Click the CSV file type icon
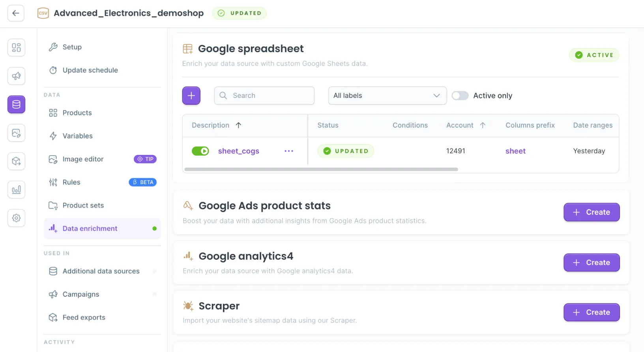644x352 pixels. click(x=43, y=13)
